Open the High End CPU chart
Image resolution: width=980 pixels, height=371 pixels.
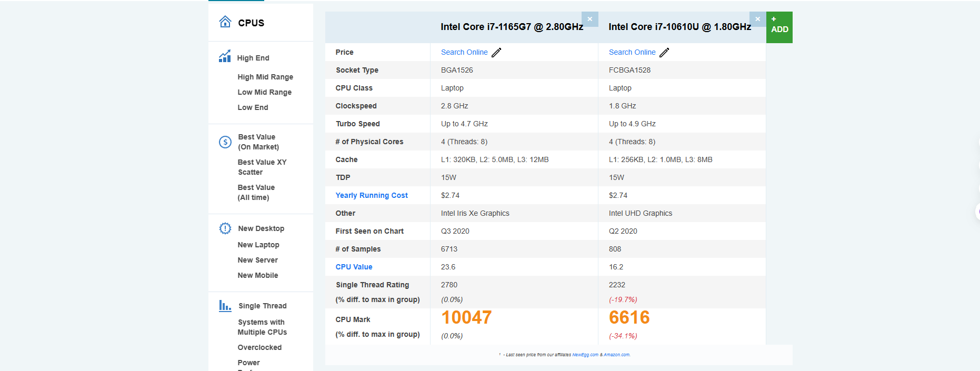click(253, 58)
